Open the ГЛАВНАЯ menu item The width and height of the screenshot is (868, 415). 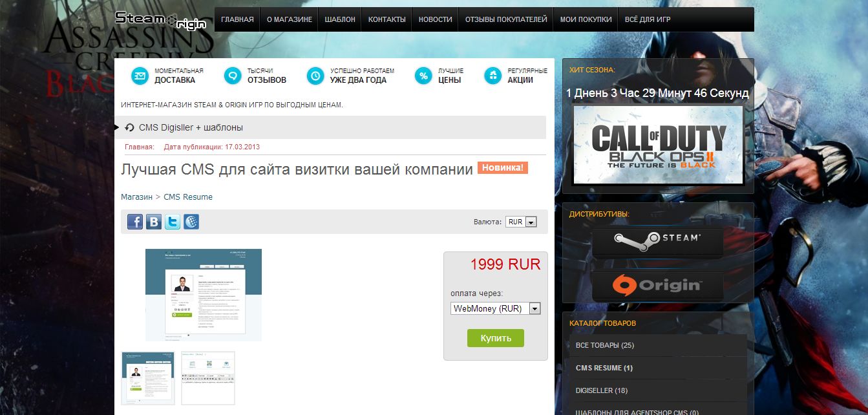point(237,19)
